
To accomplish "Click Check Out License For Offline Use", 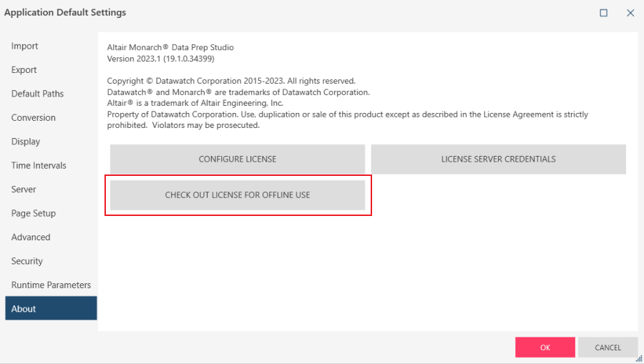I will [238, 195].
